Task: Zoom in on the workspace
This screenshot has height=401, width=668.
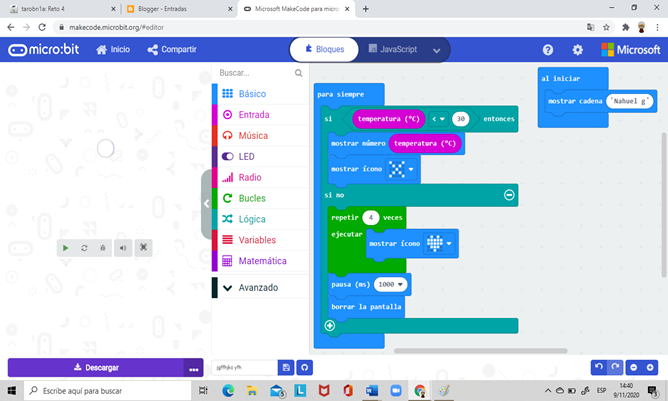Action: click(650, 367)
